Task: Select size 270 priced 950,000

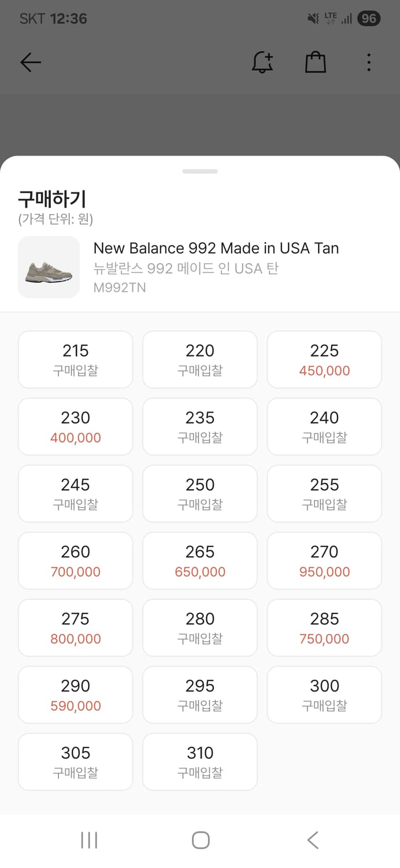Action: click(324, 561)
